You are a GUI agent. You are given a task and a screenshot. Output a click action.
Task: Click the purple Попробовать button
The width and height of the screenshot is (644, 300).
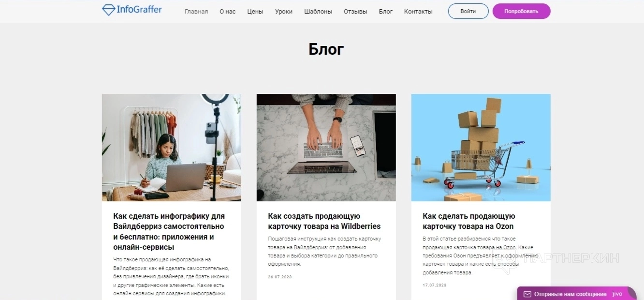click(x=521, y=11)
